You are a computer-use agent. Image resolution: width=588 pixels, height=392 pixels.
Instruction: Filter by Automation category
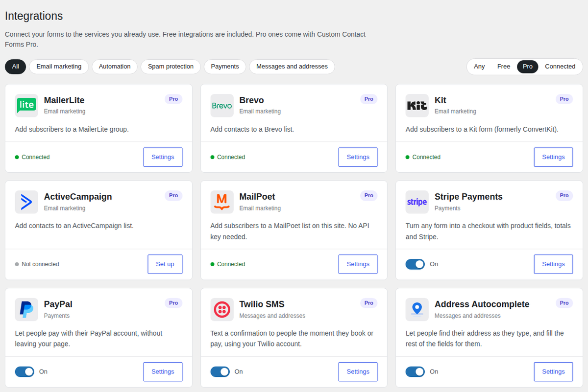coord(115,67)
